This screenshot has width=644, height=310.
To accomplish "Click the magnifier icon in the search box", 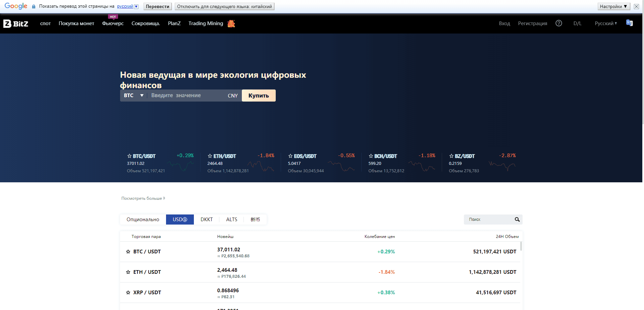I will (517, 220).
